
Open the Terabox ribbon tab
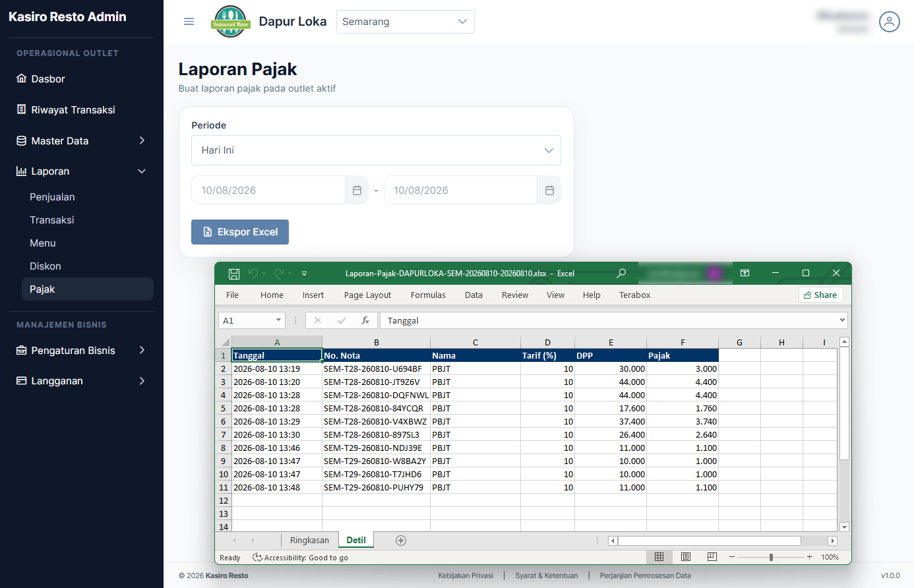pyautogui.click(x=634, y=295)
